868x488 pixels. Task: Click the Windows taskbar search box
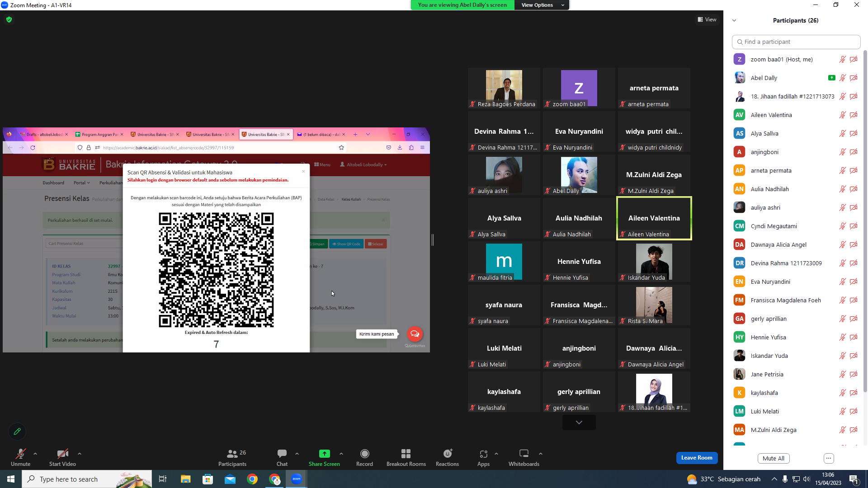click(x=87, y=479)
